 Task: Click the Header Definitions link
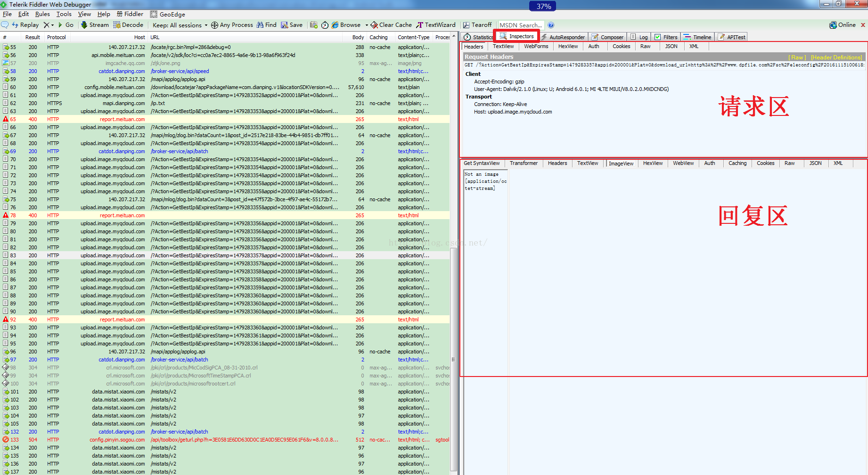click(x=836, y=57)
